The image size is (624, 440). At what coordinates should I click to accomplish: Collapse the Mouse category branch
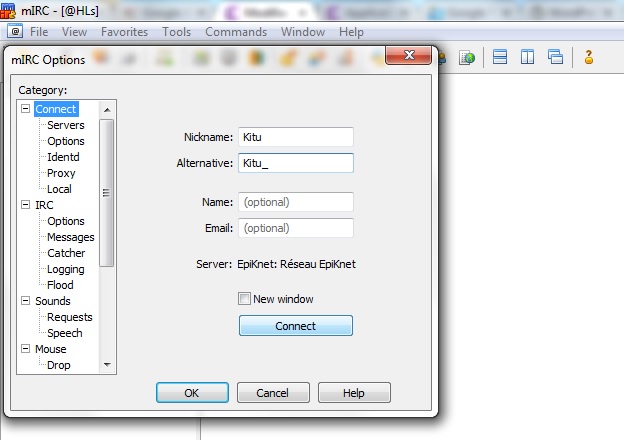pos(25,348)
